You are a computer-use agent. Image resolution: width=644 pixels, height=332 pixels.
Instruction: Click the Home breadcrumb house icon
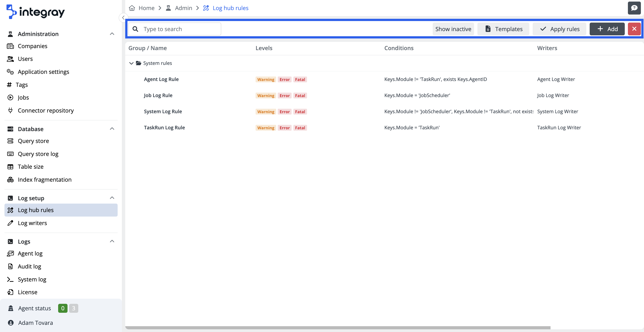pos(132,8)
